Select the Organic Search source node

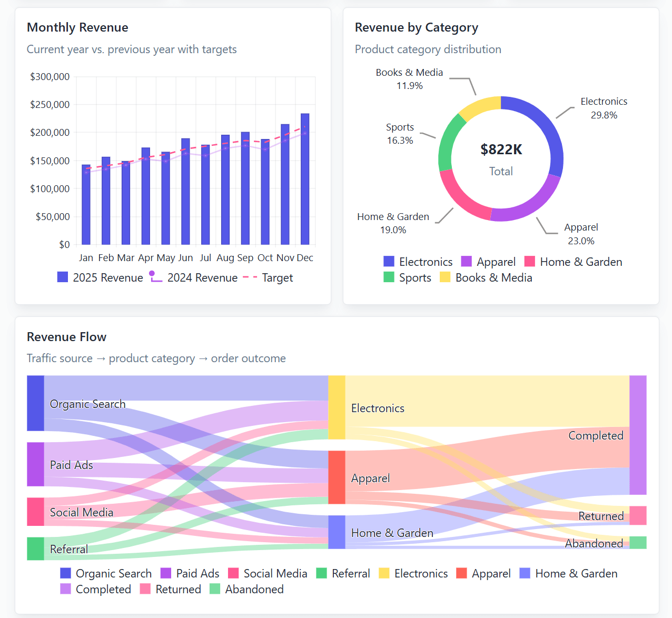click(x=35, y=403)
